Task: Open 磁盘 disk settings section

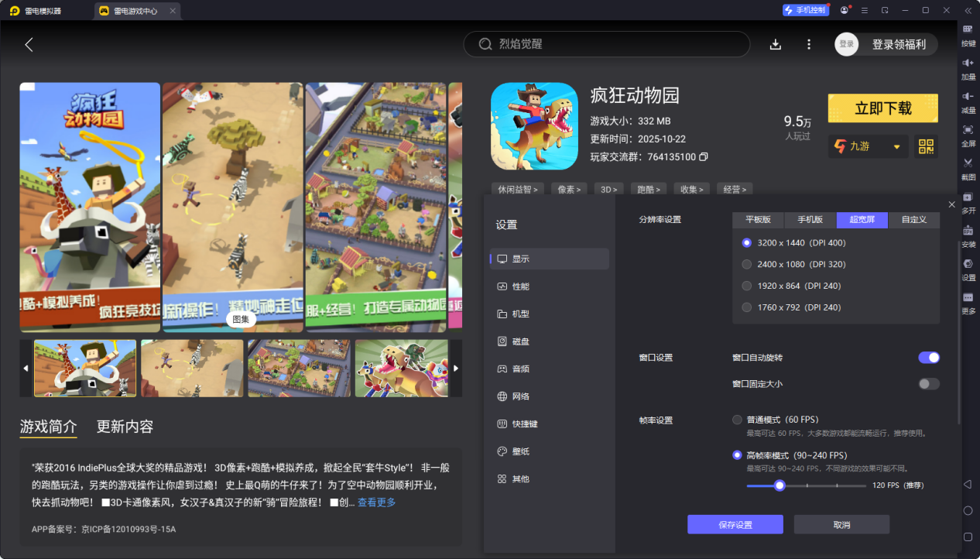Action: [549, 341]
